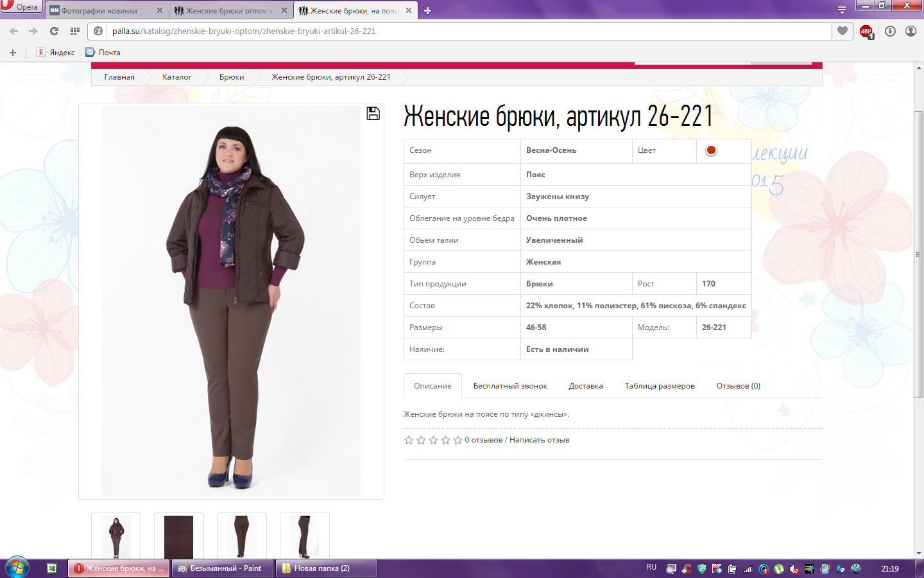Go to Каталог breadcrumb
The height and width of the screenshot is (578, 924).
click(177, 77)
